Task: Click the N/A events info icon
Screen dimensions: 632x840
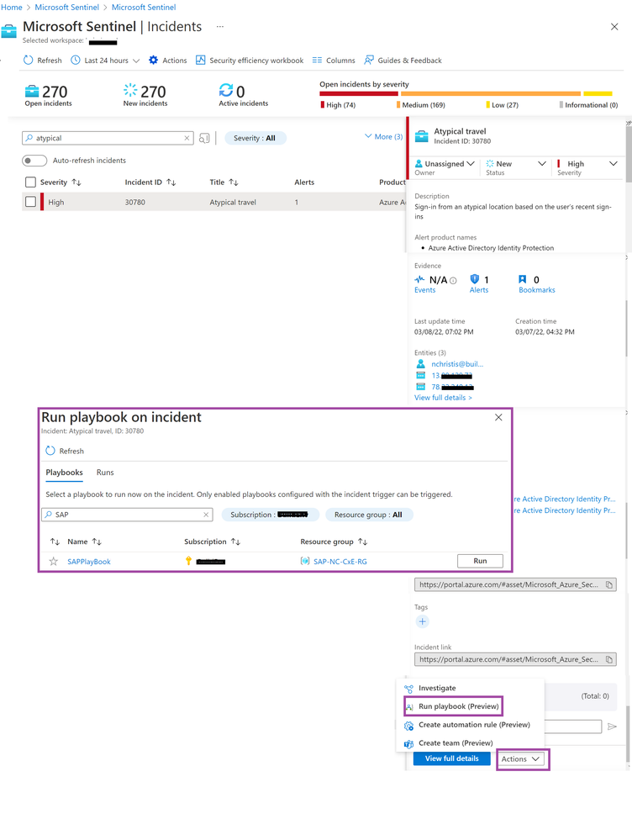Action: pos(453,280)
